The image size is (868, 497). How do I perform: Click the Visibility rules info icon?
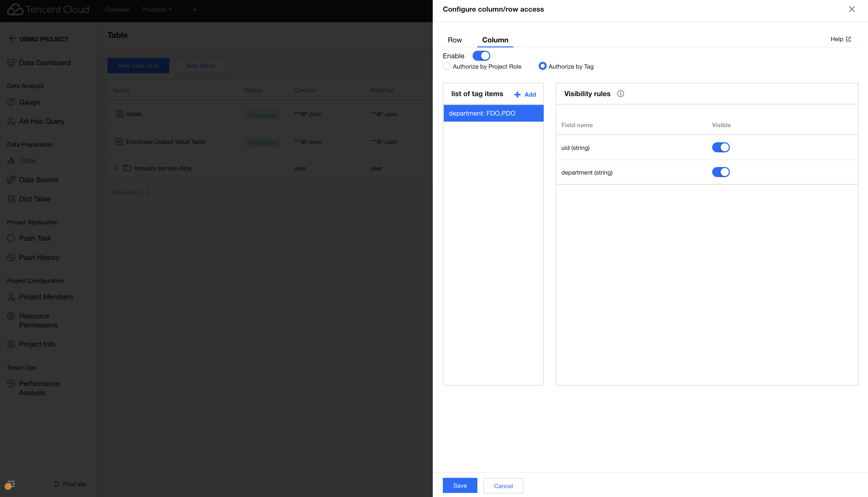(620, 94)
